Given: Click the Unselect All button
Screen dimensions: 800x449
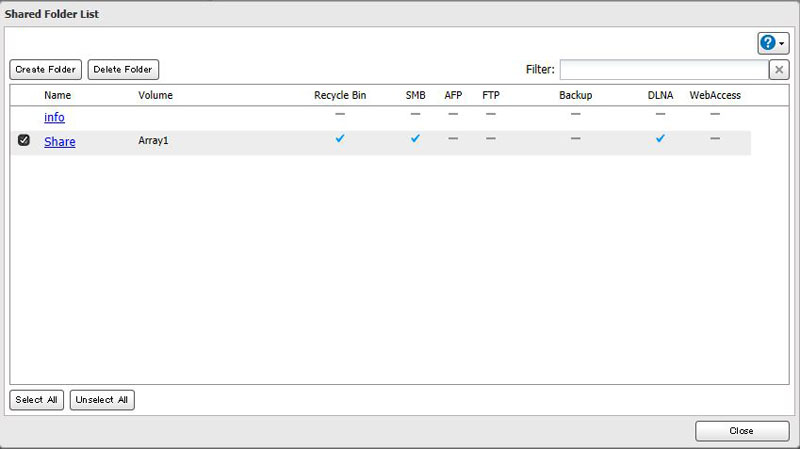Looking at the screenshot, I should 102,400.
